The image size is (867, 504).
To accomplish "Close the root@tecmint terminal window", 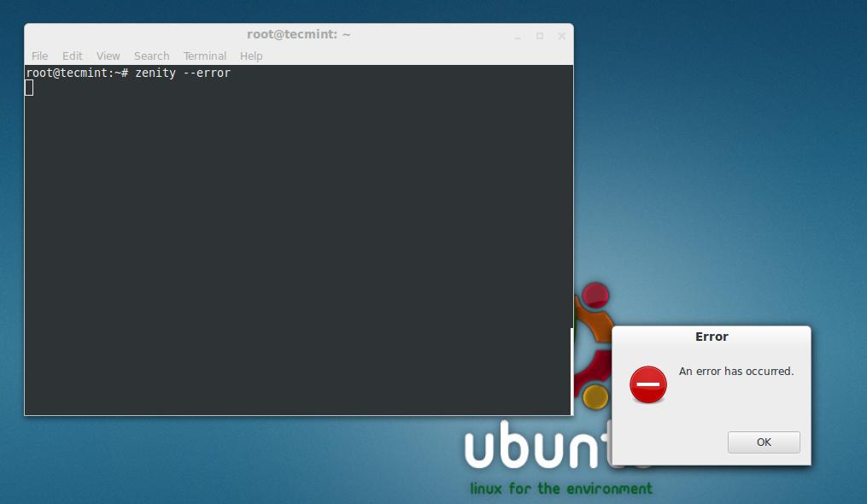I will click(x=561, y=36).
